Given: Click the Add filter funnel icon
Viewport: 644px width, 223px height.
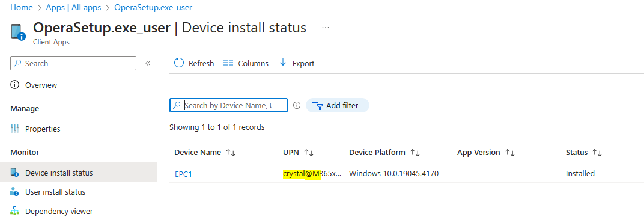Looking at the screenshot, I should pos(318,106).
